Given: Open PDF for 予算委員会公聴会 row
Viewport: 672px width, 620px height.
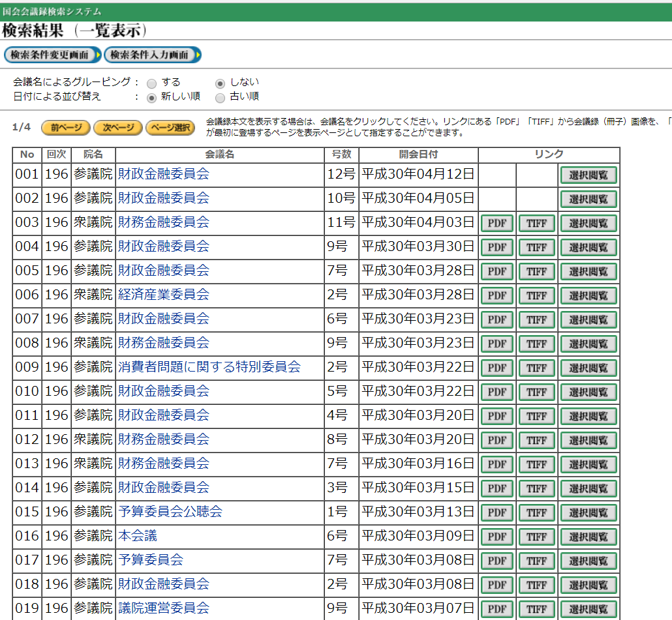Looking at the screenshot, I should click(x=497, y=513).
